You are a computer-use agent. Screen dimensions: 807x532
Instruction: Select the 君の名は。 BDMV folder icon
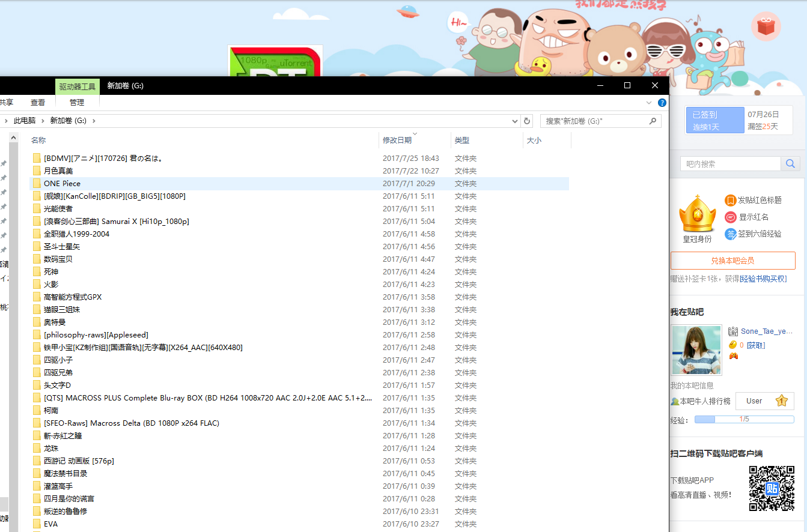(37, 159)
